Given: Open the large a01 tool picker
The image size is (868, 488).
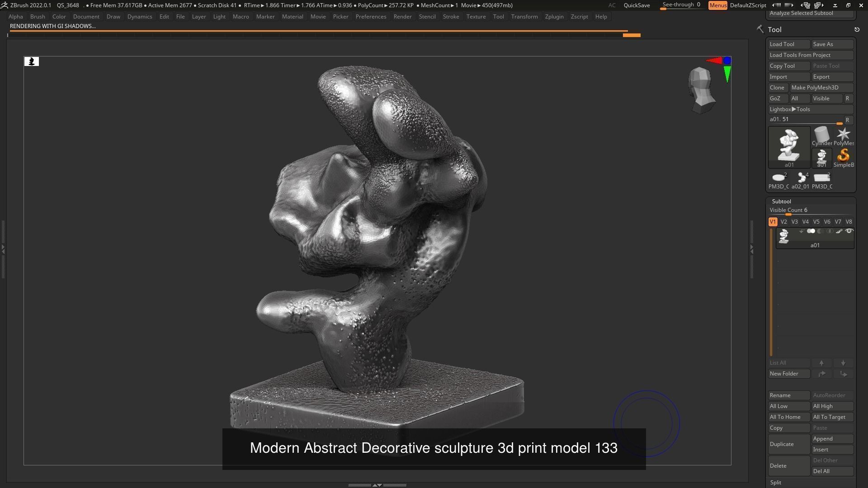Looking at the screenshot, I should [789, 147].
